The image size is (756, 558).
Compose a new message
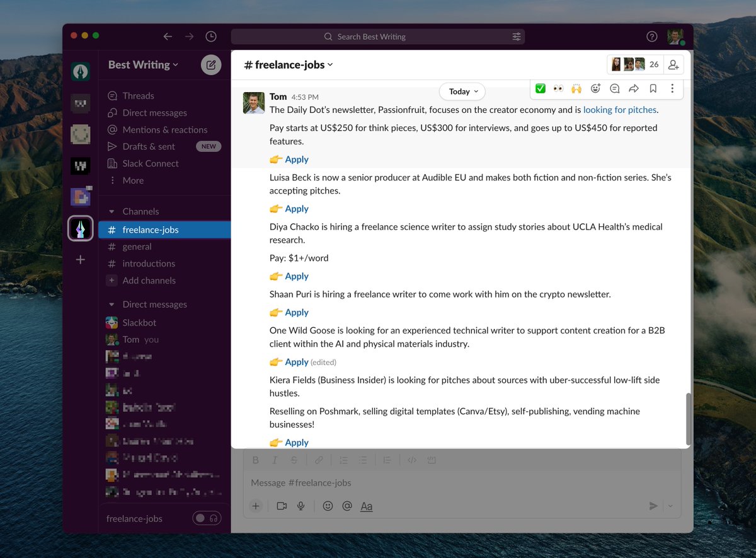pyautogui.click(x=211, y=65)
